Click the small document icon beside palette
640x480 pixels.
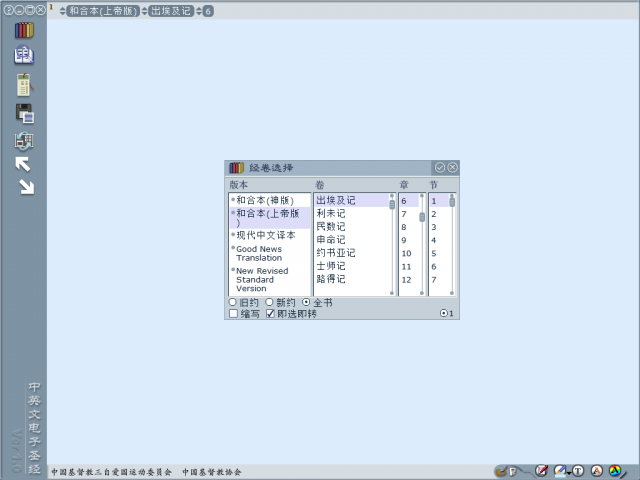coord(513,472)
